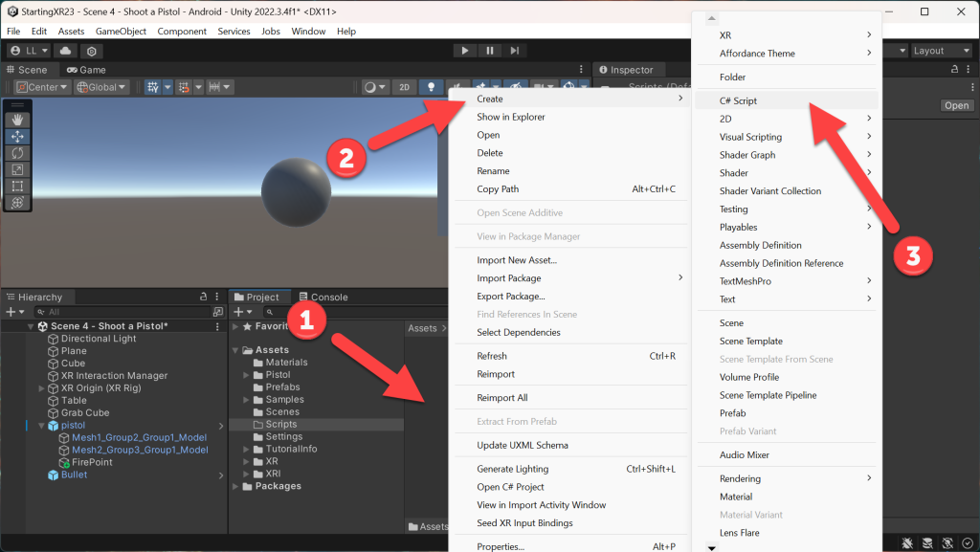Viewport: 980px width, 552px height.
Task: Choose Material from the Create submenu
Action: click(x=787, y=497)
